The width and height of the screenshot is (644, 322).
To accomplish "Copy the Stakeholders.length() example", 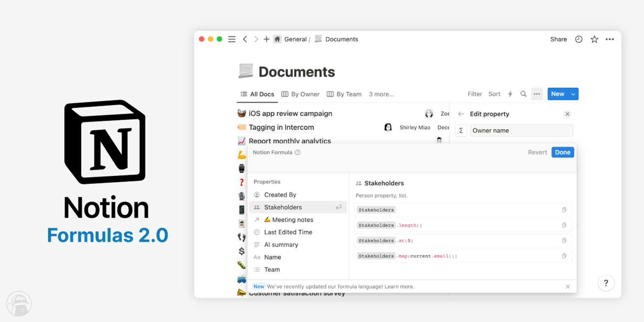I will (x=564, y=225).
